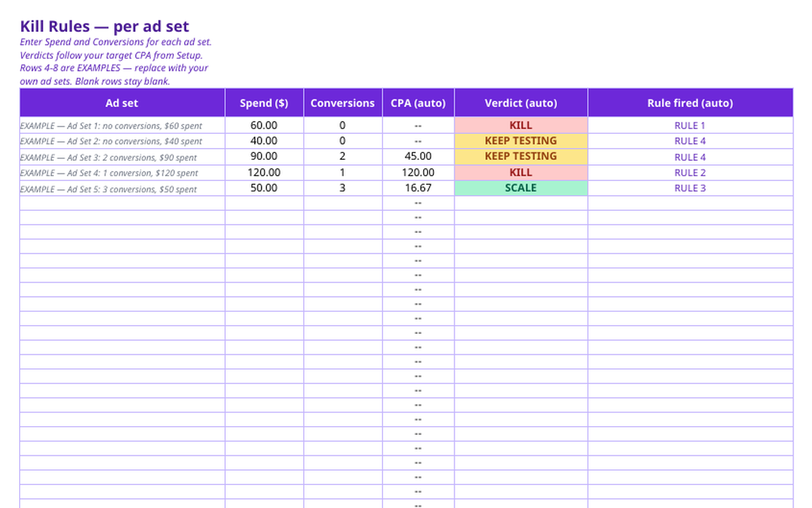Click the 'Verdict (auto)' column header
Viewport: 812px width, 508px height.
[x=521, y=103]
